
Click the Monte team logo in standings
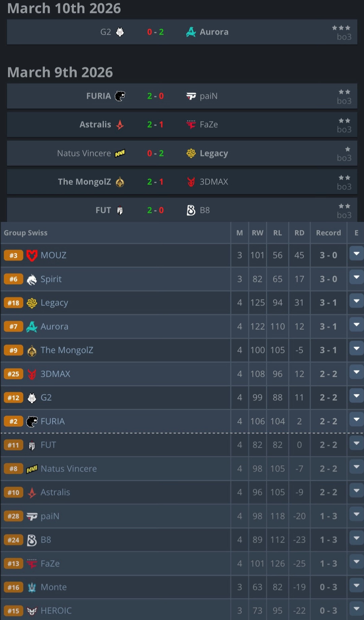pyautogui.click(x=32, y=587)
